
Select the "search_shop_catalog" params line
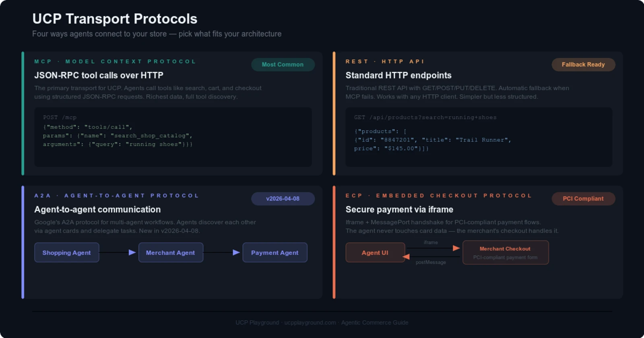(118, 136)
